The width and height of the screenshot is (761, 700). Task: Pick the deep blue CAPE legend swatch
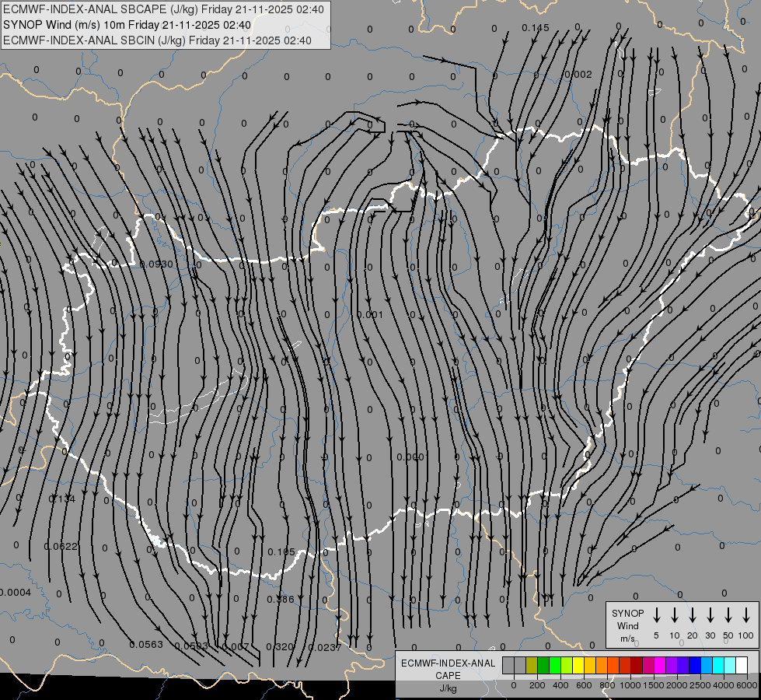coord(695,666)
